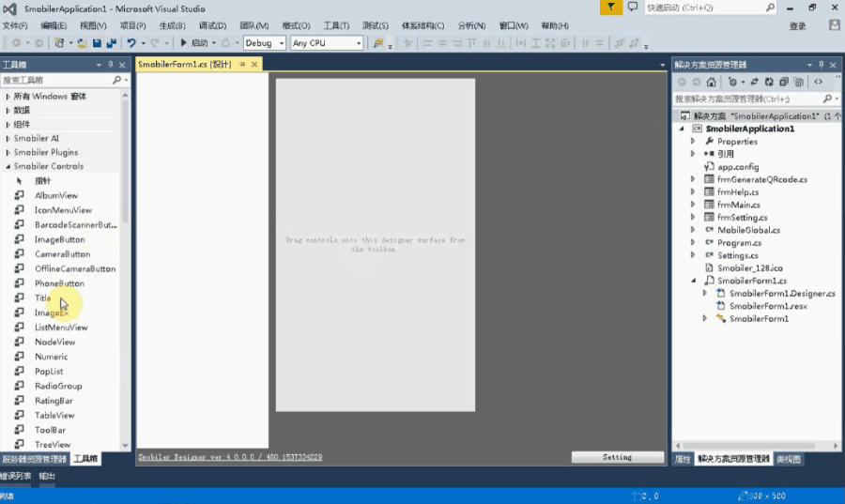The height and width of the screenshot is (504, 845).
Task: Click the quick launch search magnifier icon
Action: [x=770, y=8]
